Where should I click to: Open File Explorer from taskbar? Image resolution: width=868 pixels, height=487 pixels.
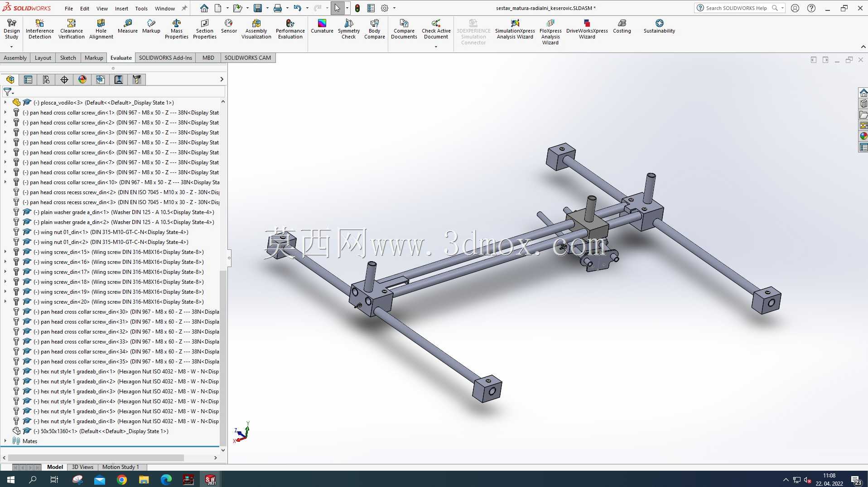coord(144,479)
